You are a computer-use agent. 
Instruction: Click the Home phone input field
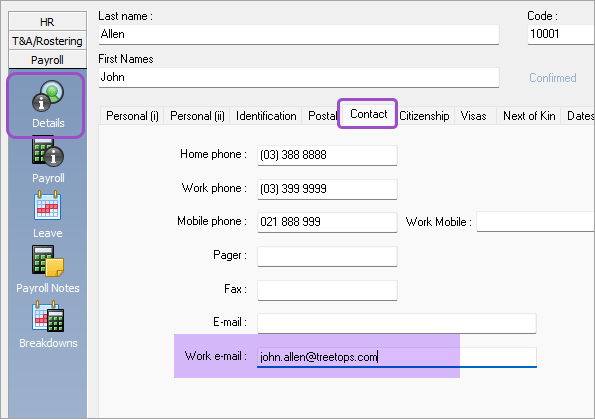(x=327, y=155)
